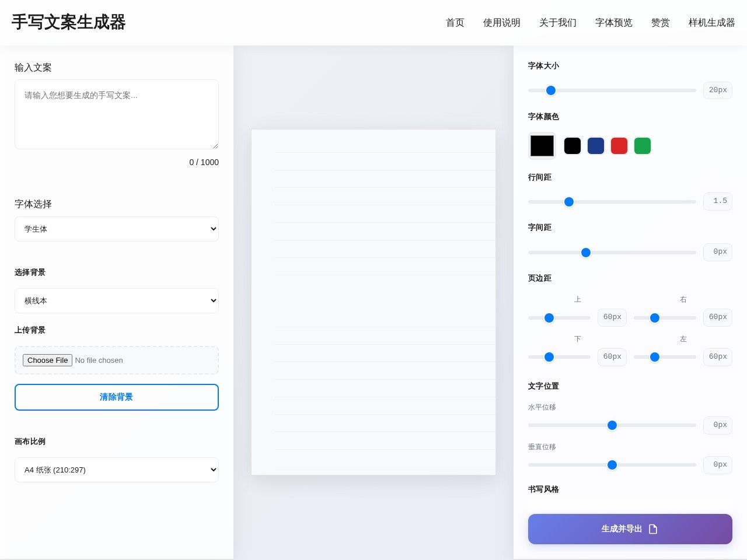Click the 手写文案生成器 site title
Screen dimensions: 747x560
click(69, 22)
